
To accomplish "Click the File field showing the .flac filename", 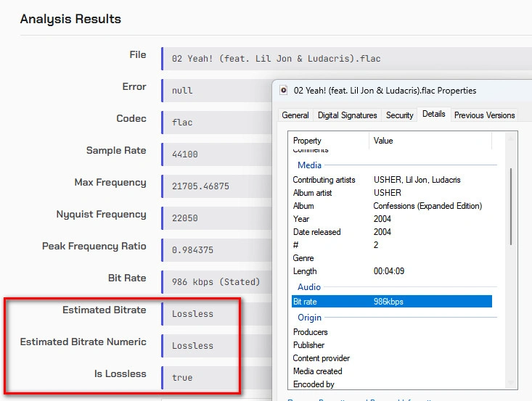I will (x=347, y=59).
